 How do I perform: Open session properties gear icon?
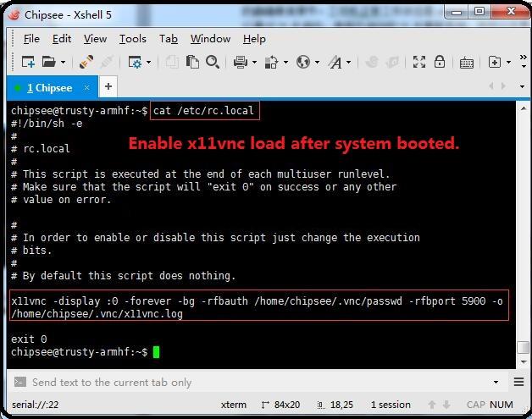pos(135,62)
